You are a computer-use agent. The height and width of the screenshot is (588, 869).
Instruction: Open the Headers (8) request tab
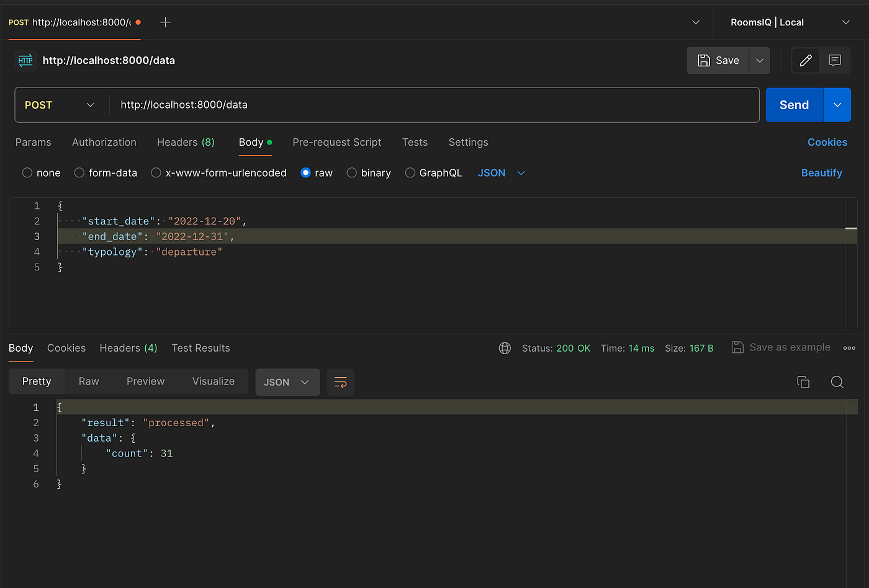click(186, 142)
